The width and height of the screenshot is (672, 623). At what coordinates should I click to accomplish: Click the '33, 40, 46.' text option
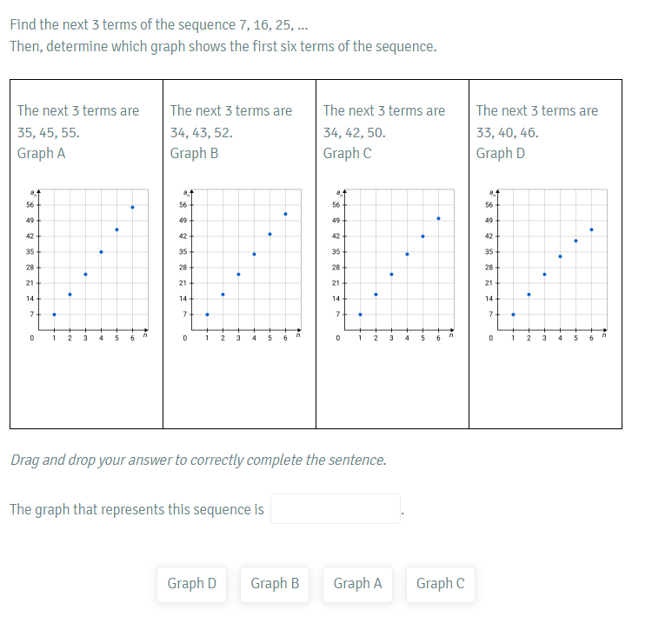point(508,133)
